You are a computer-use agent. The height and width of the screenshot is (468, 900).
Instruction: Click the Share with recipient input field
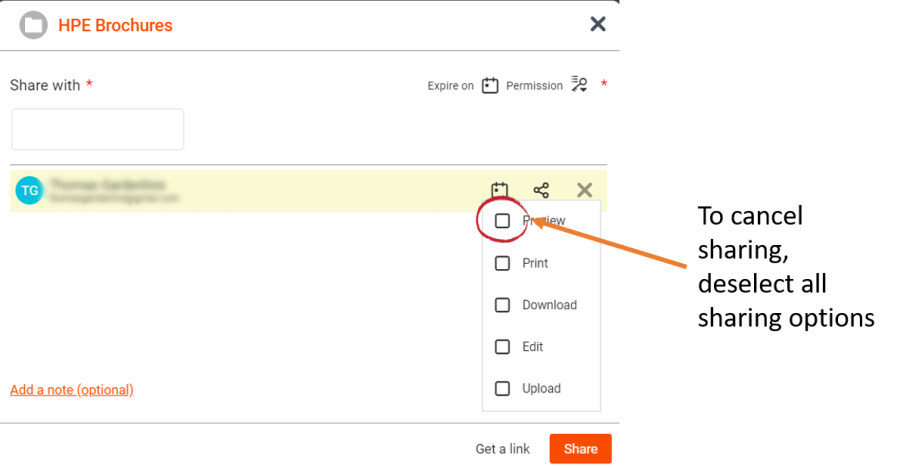click(98, 129)
